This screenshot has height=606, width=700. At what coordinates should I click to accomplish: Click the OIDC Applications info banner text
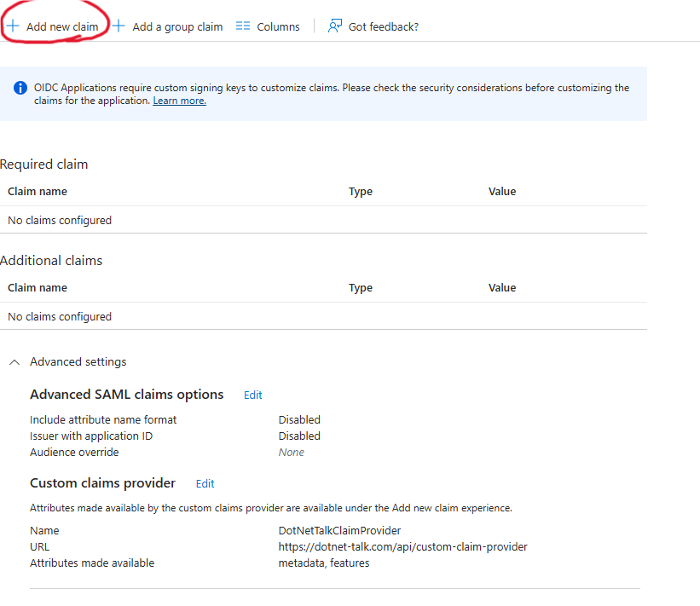click(332, 94)
